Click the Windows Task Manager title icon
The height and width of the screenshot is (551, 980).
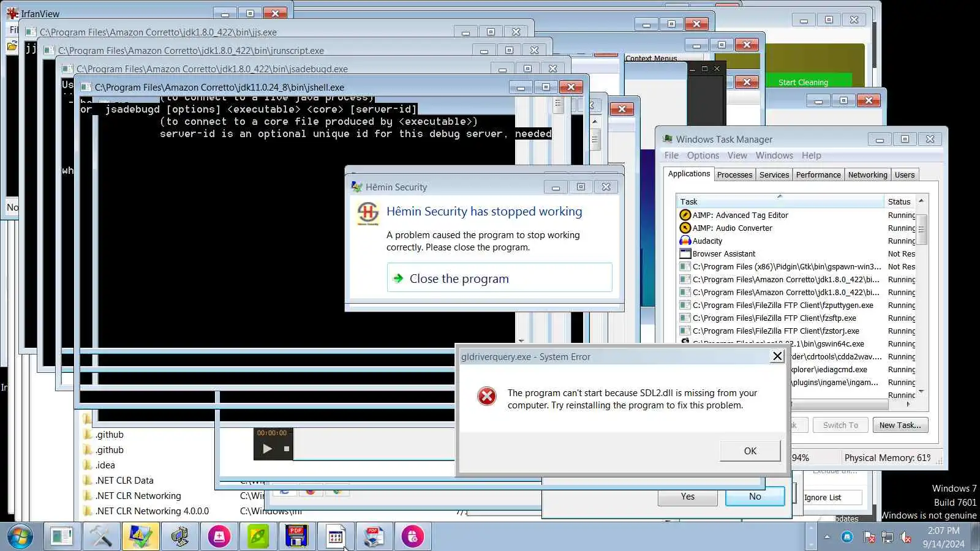pos(668,139)
